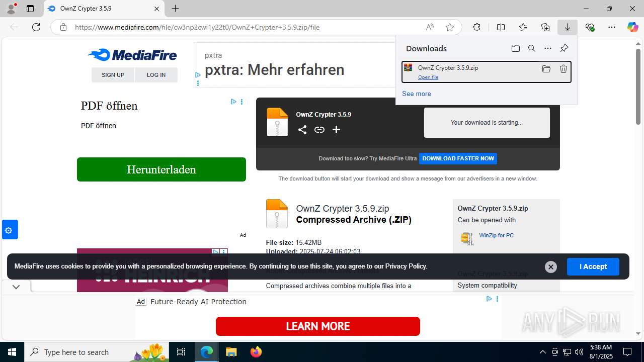Show hidden system tray icons

(542, 352)
